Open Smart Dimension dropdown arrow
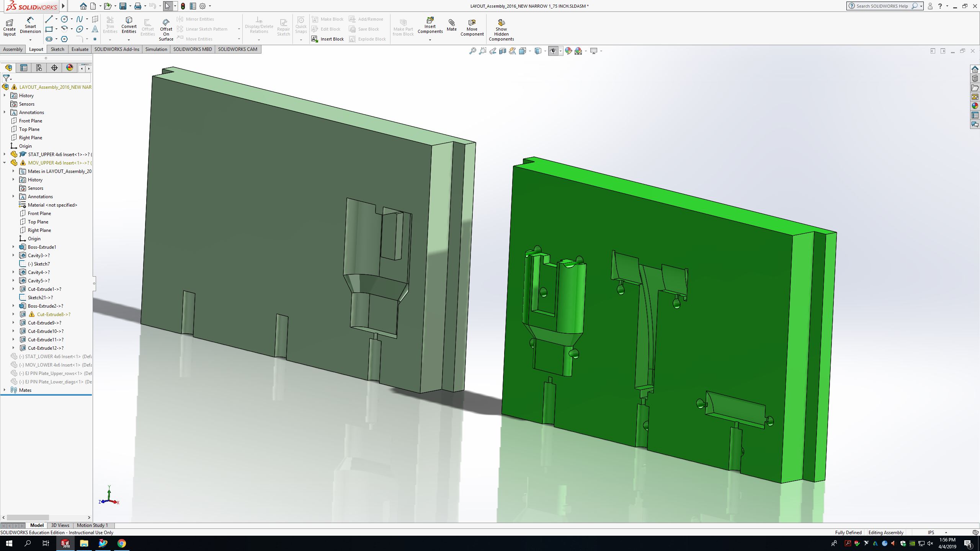Image resolution: width=980 pixels, height=551 pixels. pyautogui.click(x=30, y=40)
